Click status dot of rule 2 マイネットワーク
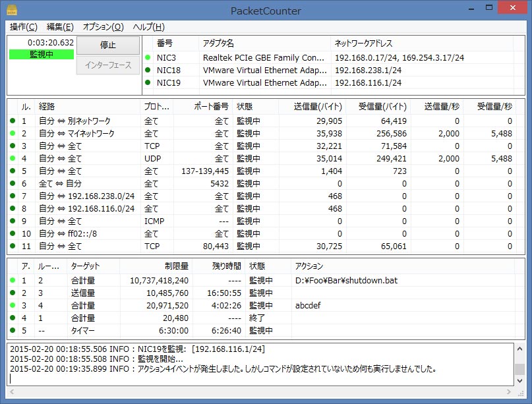This screenshot has height=404, width=532. [13, 133]
